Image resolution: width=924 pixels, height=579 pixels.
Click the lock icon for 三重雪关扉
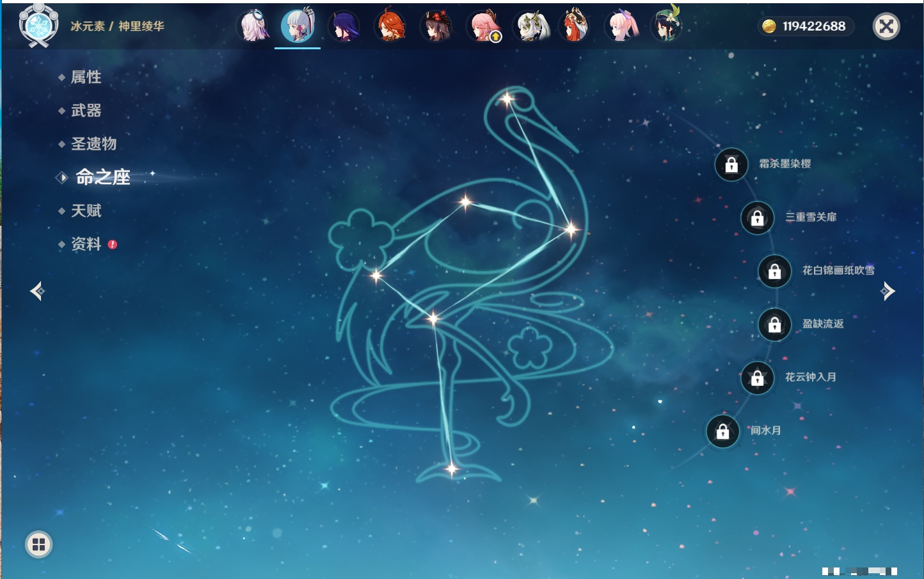pos(758,218)
